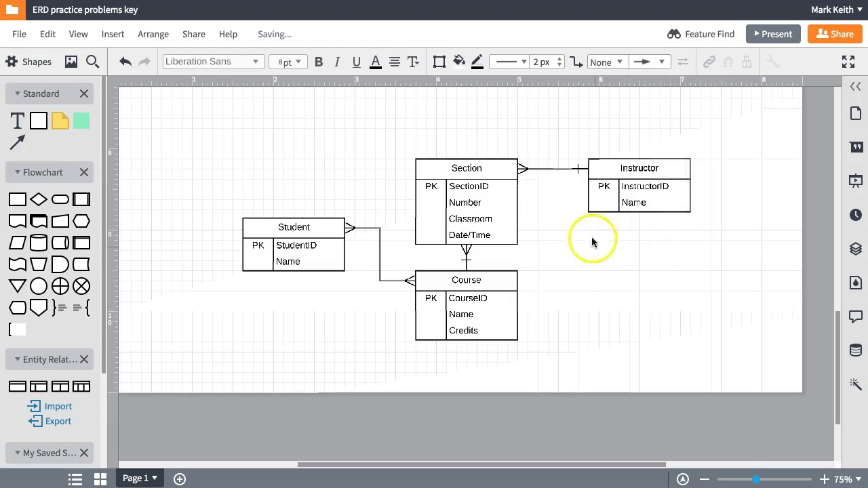Open the data database icon
This screenshot has height=488, width=868.
coord(856,350)
